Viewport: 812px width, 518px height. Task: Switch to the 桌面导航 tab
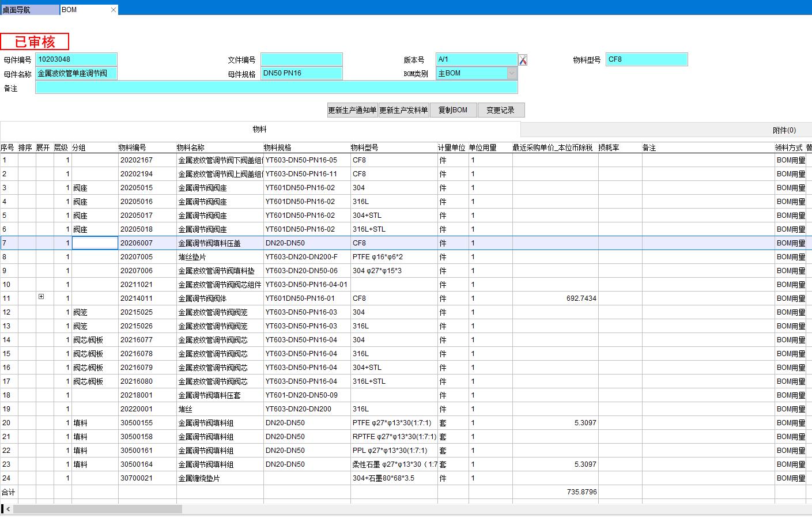point(29,10)
